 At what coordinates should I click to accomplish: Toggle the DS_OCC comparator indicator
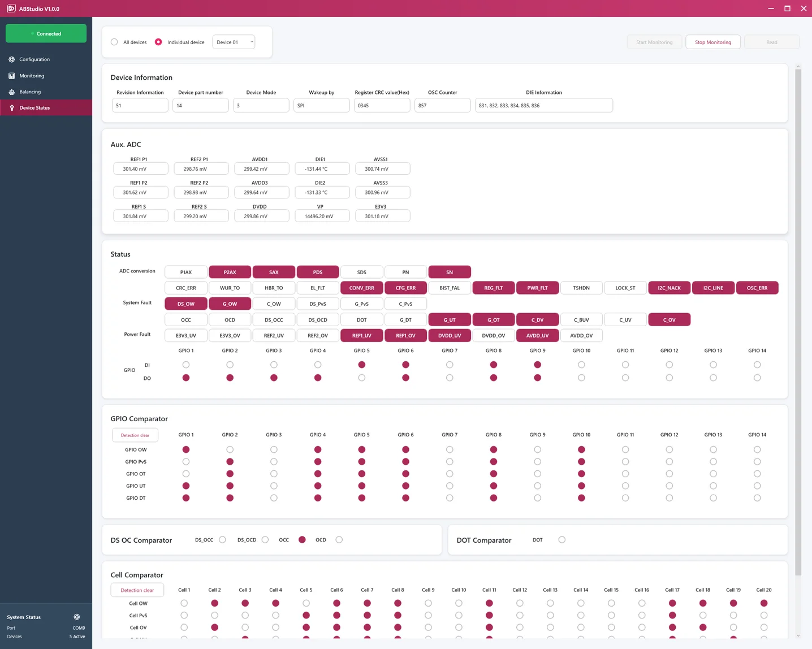(222, 540)
